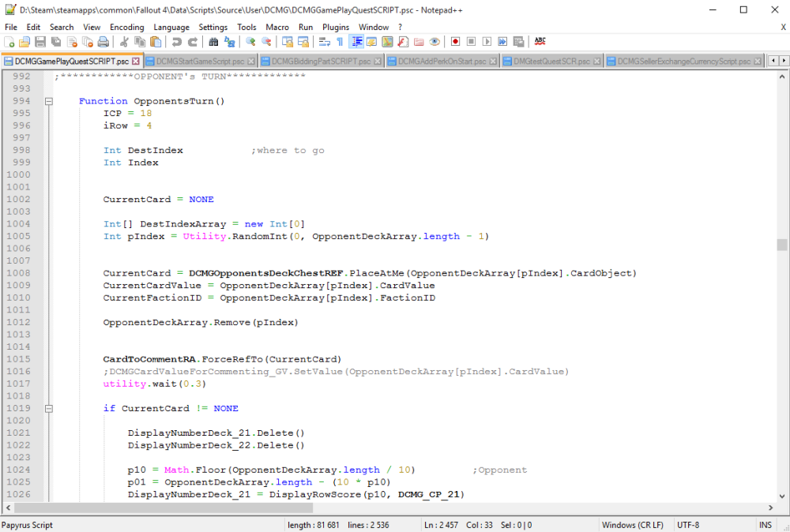Screen dimensions: 790x532
Task: Open Folder as Workspace icon
Action: point(419,42)
